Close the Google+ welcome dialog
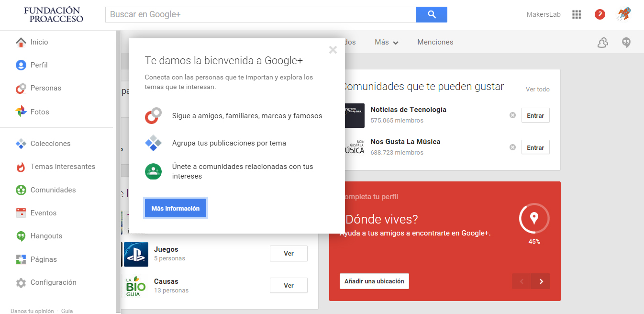Viewport: 644px width, 314px height. click(x=333, y=50)
